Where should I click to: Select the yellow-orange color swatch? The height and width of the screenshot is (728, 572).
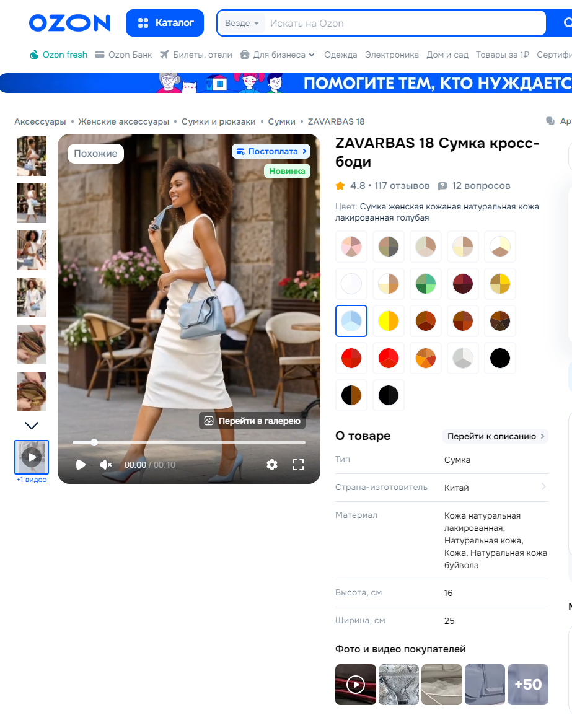[x=389, y=321]
